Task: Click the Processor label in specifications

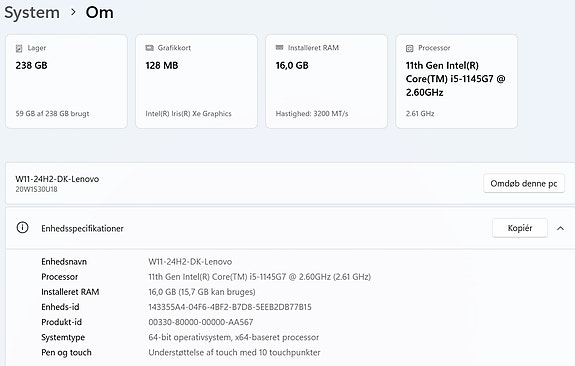Action: click(59, 277)
